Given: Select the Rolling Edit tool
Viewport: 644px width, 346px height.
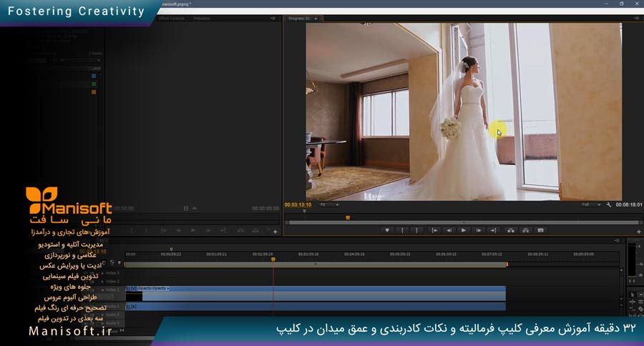Looking at the screenshot, I should [640, 302].
